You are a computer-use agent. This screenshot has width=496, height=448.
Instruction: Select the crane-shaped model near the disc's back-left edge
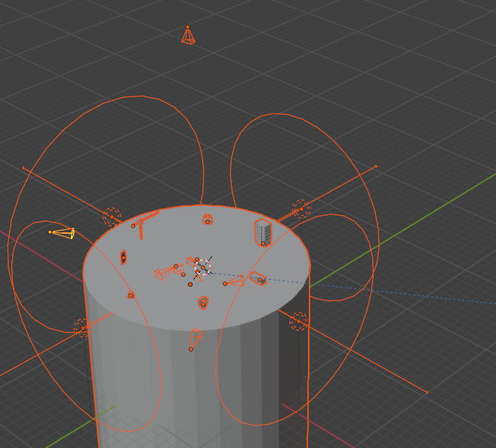(x=144, y=224)
